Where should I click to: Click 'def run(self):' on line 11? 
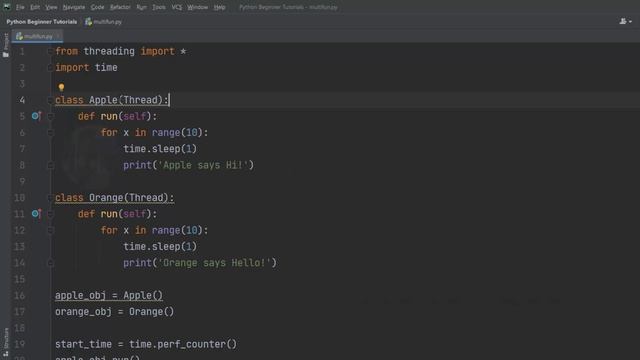click(117, 214)
